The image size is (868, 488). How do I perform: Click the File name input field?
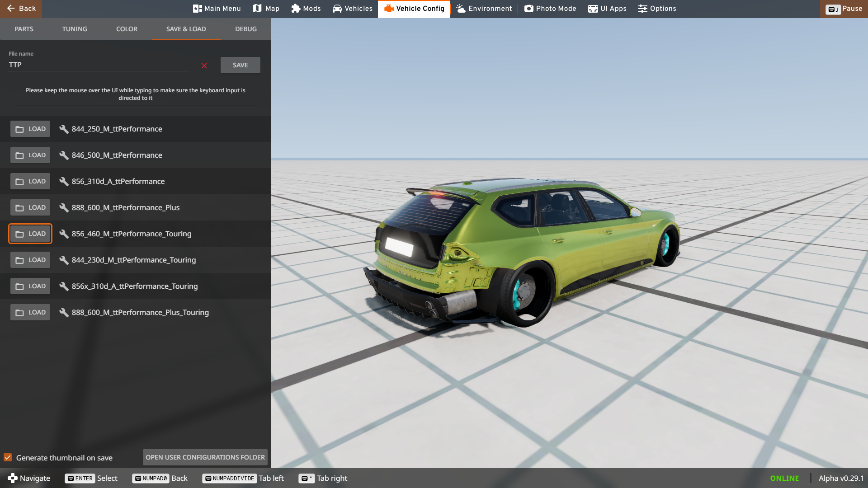(x=99, y=65)
